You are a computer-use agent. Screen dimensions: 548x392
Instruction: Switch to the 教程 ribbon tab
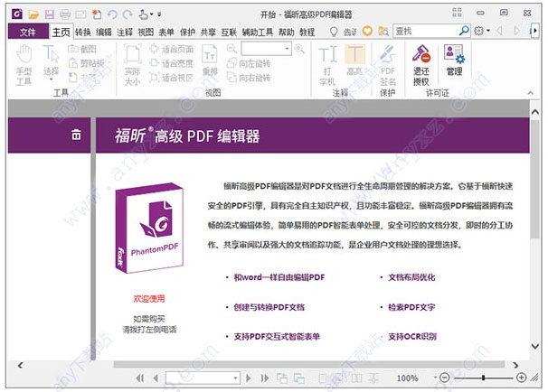point(307,33)
